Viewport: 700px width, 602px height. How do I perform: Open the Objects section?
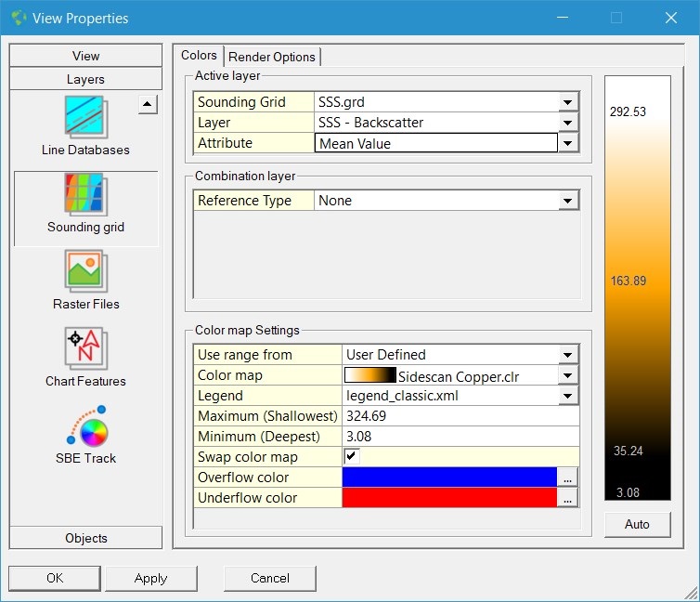85,538
